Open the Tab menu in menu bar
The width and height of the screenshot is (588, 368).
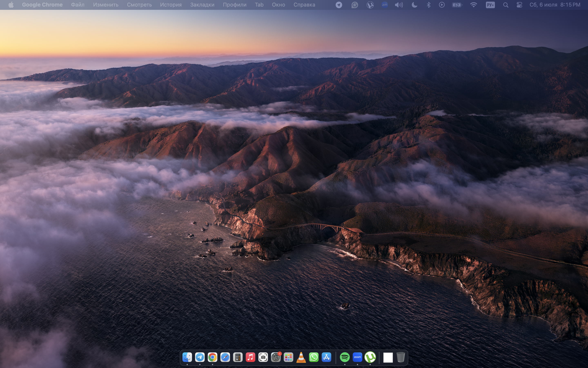point(259,5)
